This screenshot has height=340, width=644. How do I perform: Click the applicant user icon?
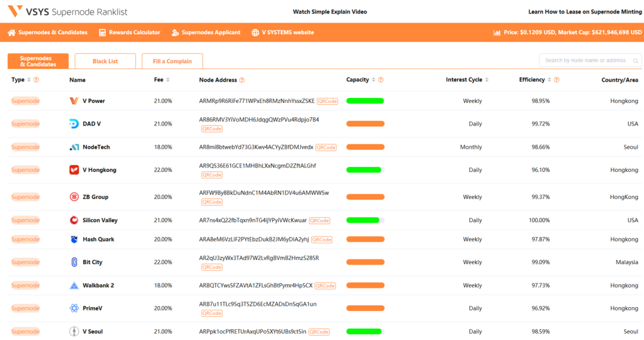[x=175, y=32]
